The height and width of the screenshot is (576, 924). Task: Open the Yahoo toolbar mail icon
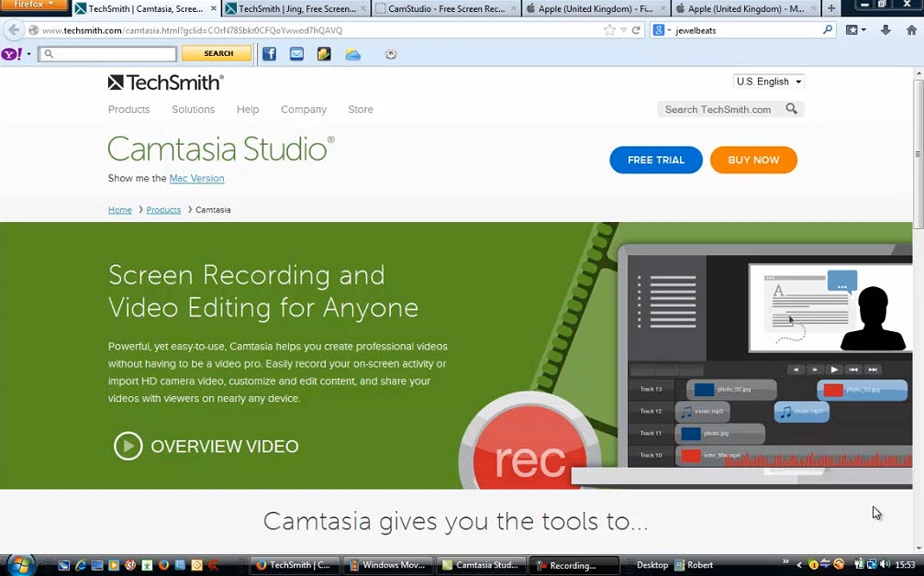pyautogui.click(x=297, y=54)
